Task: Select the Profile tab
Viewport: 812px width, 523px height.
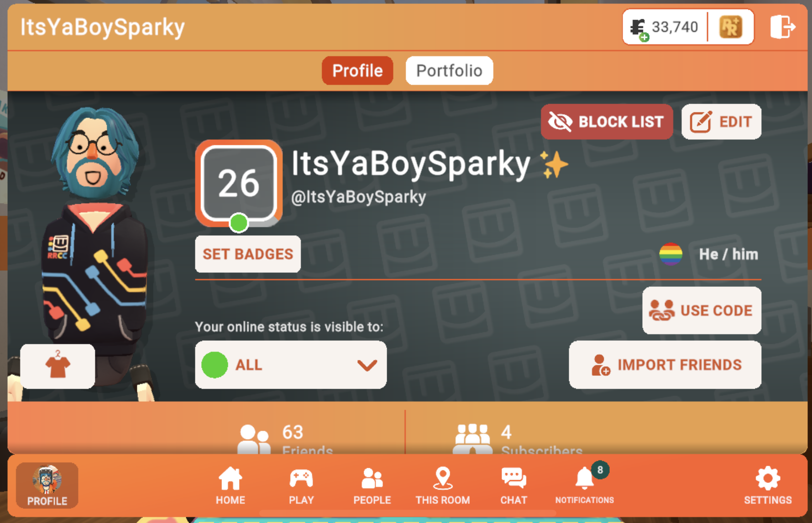Action: pos(357,71)
